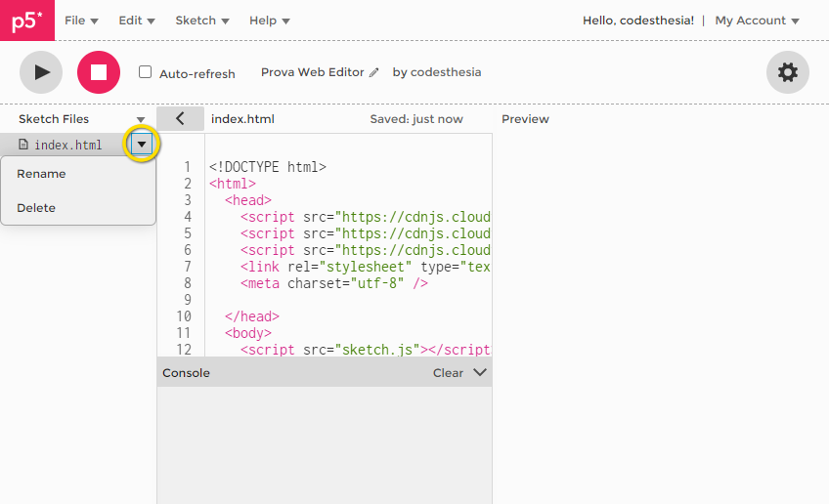Viewport: 829px width, 504px height.
Task: Collapse the Console with the down chevron
Action: point(480,372)
